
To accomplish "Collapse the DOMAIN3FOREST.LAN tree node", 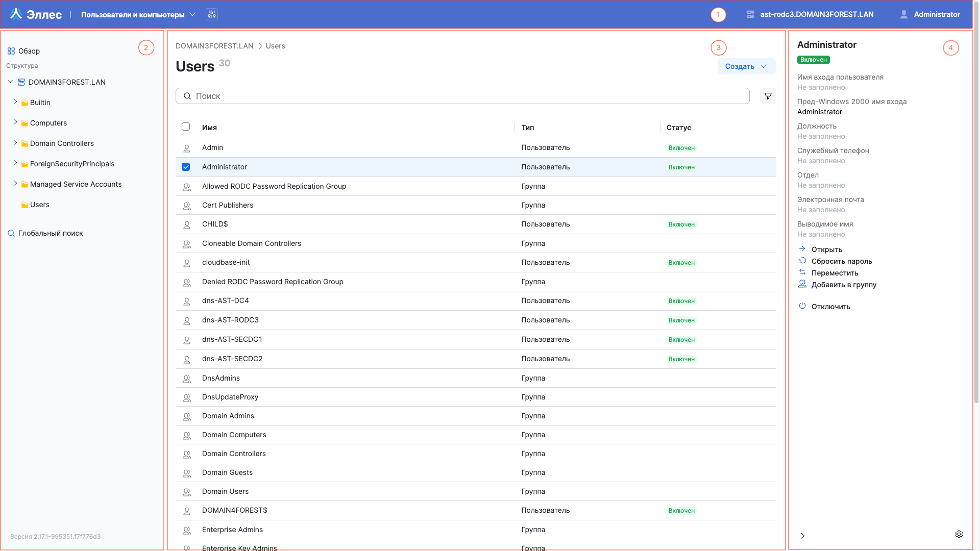I will (x=10, y=82).
